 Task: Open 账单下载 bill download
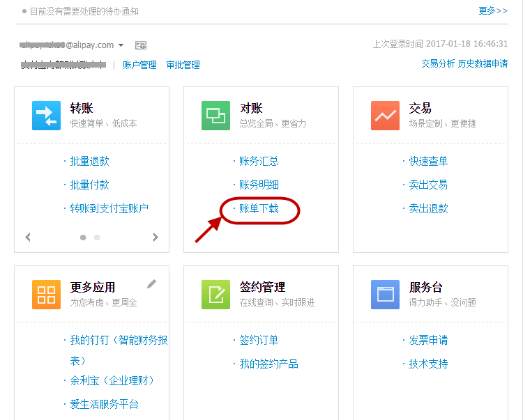click(x=259, y=208)
